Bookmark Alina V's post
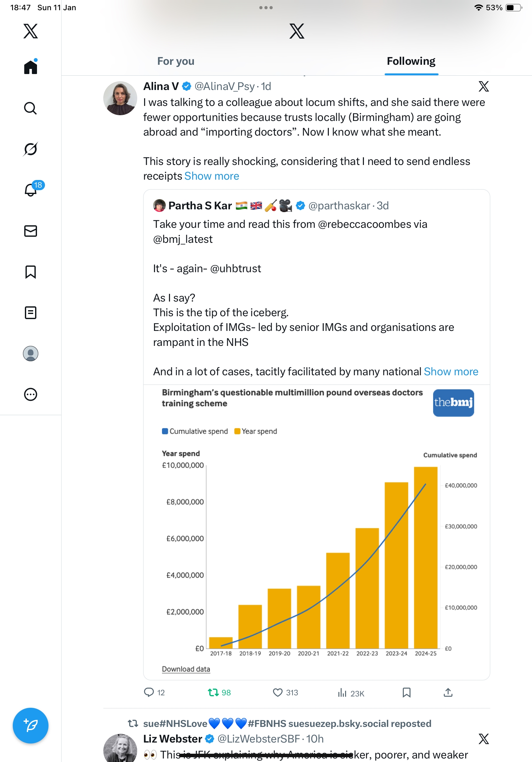Screen dimensions: 532x762 click(407, 693)
